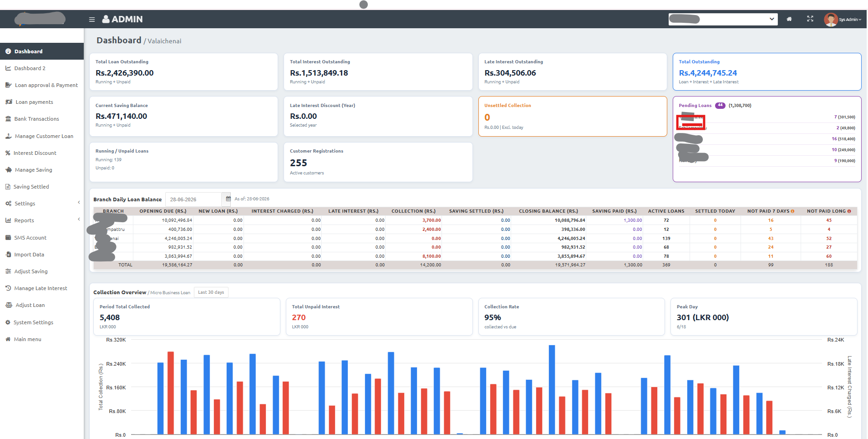Click the Adjust Saving sliders icon
This screenshot has height=439, width=868.
8,271
